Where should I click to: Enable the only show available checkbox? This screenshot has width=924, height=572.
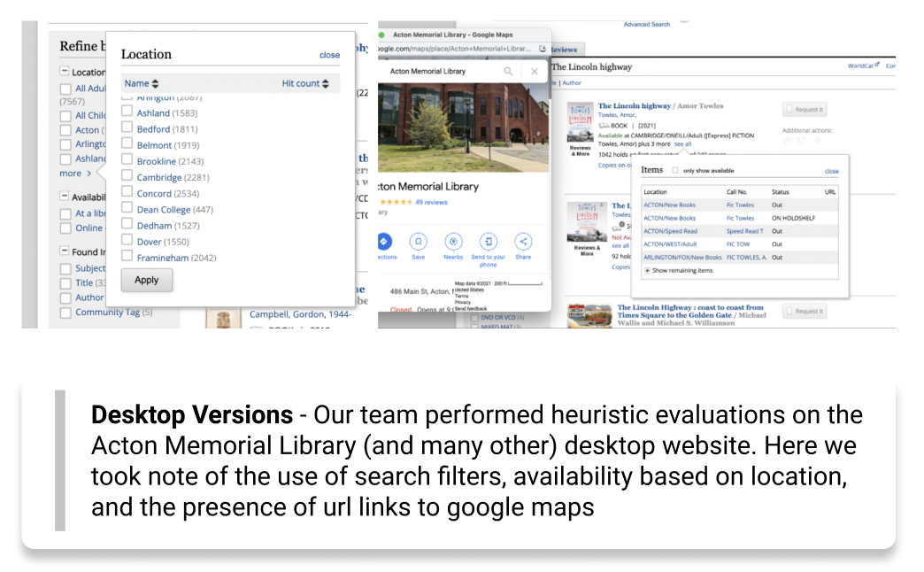pyautogui.click(x=675, y=170)
